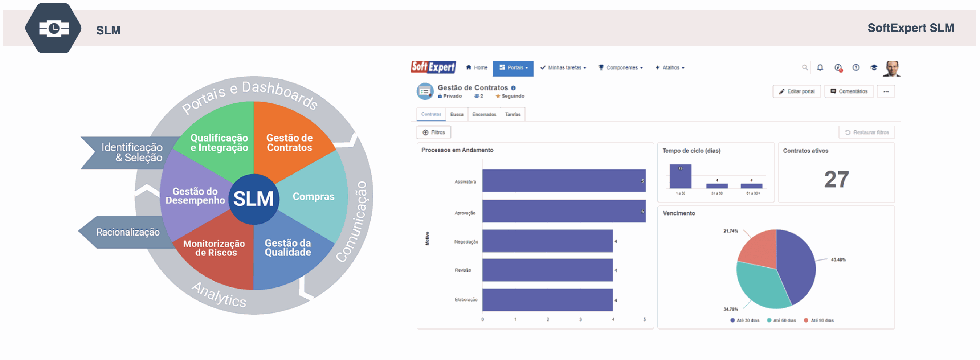Screen dimensions: 980x360
Task: Open help question mark icon
Action: 856,67
